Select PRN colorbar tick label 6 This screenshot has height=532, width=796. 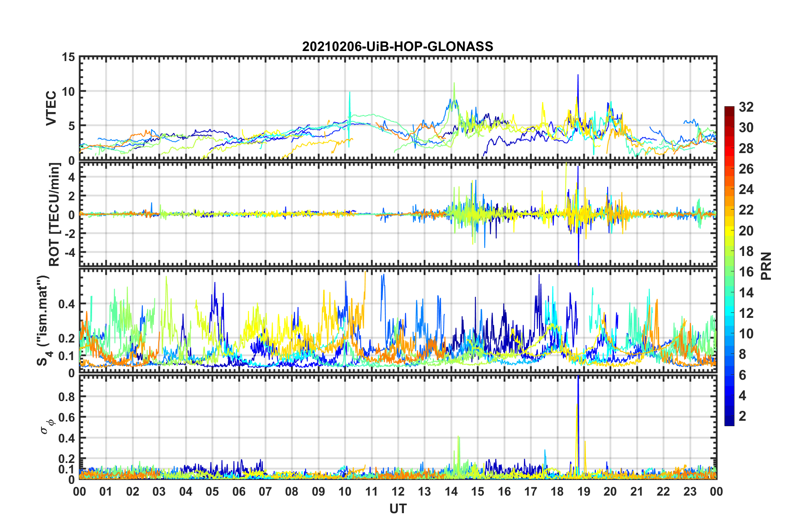point(742,375)
